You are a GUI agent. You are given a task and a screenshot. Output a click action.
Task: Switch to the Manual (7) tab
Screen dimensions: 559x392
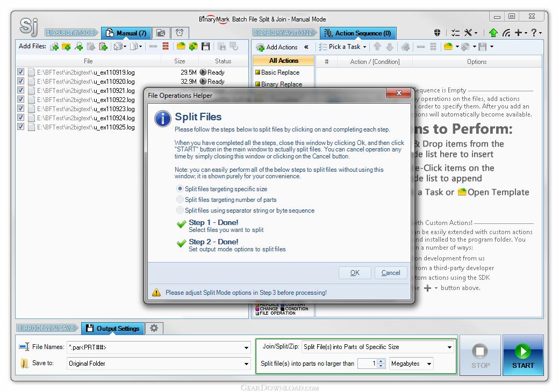126,33
